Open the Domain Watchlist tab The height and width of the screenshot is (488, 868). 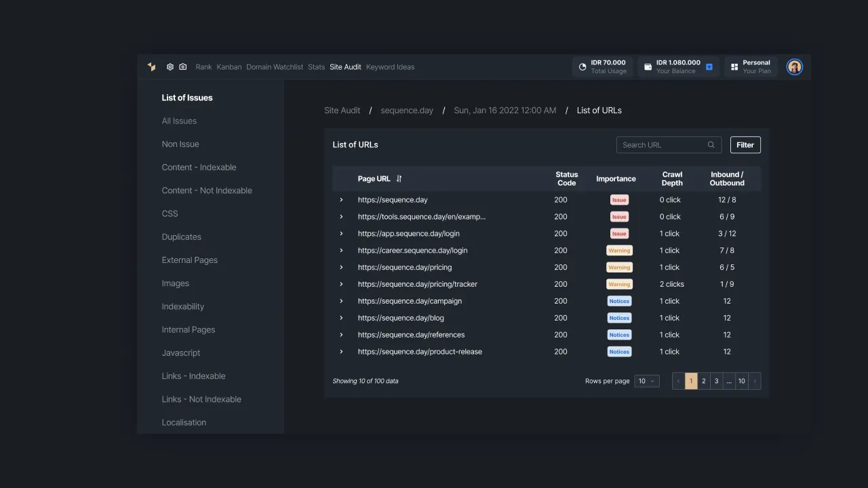(275, 67)
